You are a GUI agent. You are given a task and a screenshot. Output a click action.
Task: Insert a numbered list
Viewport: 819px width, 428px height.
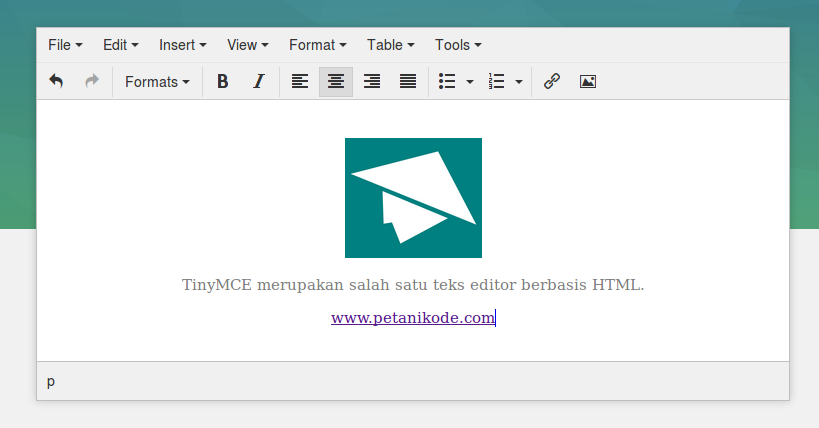[x=496, y=82]
